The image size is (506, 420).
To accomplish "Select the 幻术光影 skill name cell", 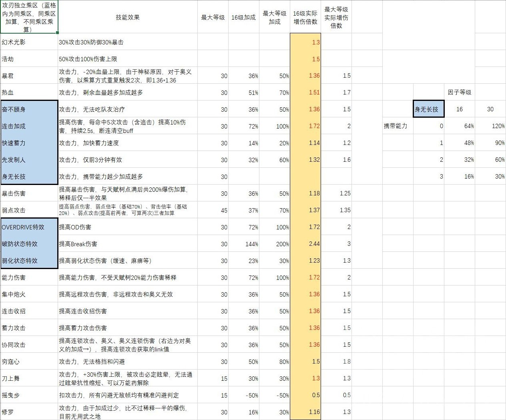I will pos(16,42).
